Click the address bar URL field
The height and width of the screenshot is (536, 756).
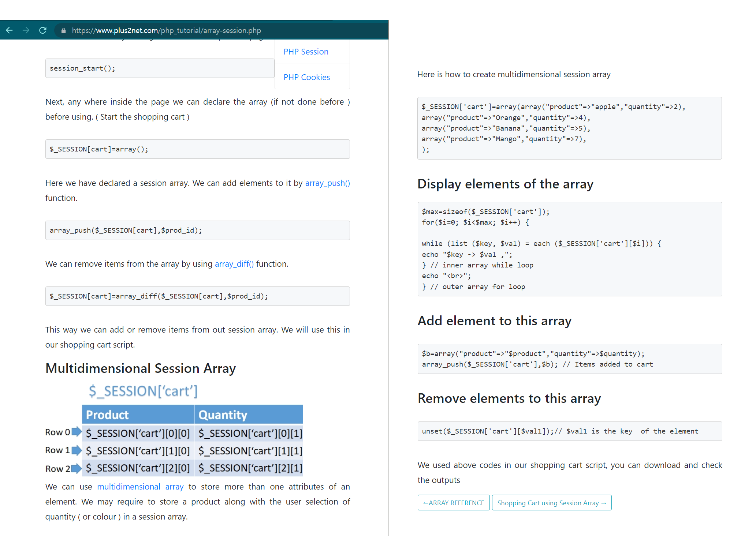pyautogui.click(x=166, y=31)
